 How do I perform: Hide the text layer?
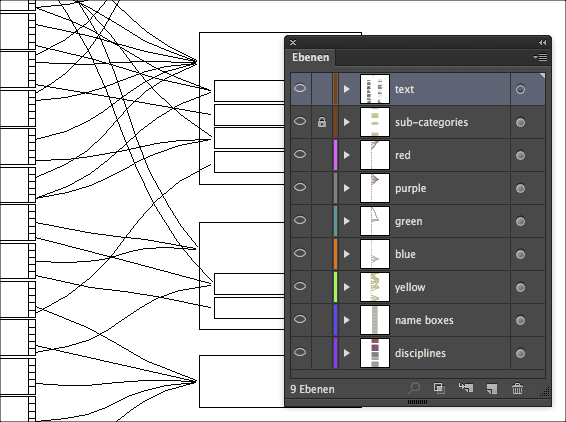pos(300,88)
